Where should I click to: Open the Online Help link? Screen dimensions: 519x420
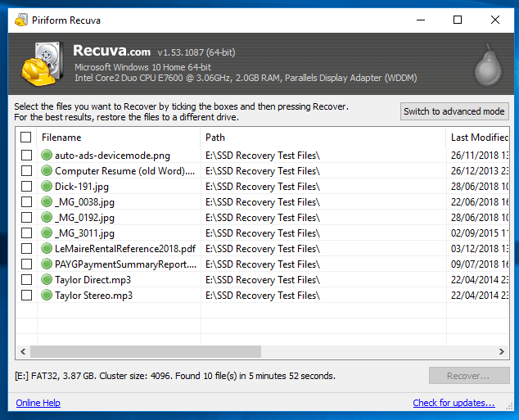[x=38, y=403]
